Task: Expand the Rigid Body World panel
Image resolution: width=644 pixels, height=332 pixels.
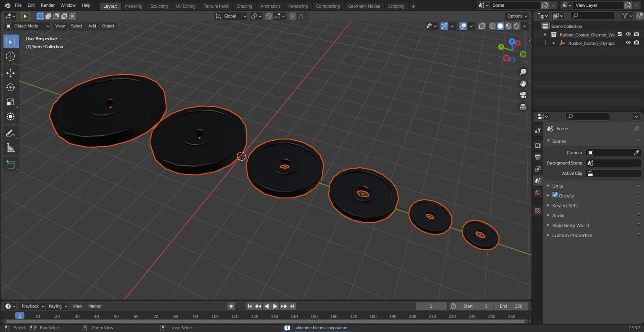Action: pos(570,225)
